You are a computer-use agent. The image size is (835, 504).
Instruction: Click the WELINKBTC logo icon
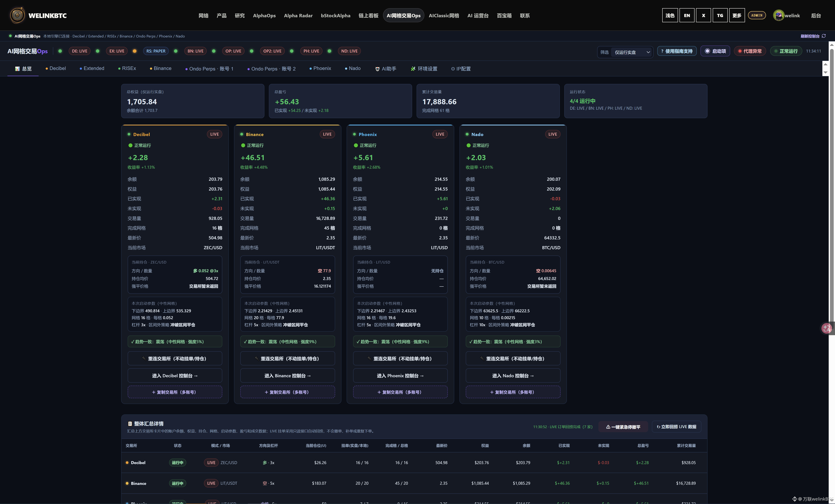(17, 15)
